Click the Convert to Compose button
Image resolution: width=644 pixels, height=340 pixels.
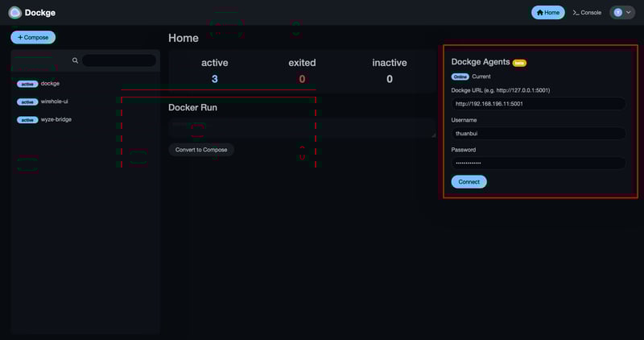coord(200,150)
